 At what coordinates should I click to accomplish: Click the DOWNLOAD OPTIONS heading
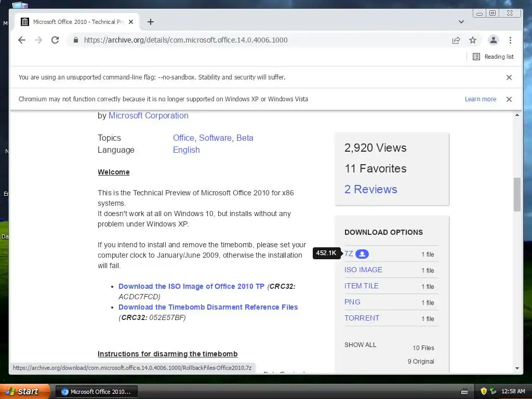pos(383,232)
